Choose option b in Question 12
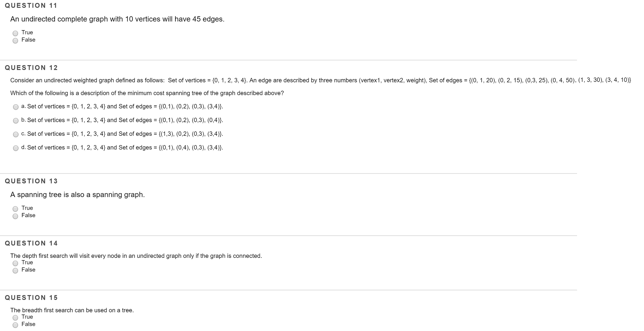 point(16,121)
